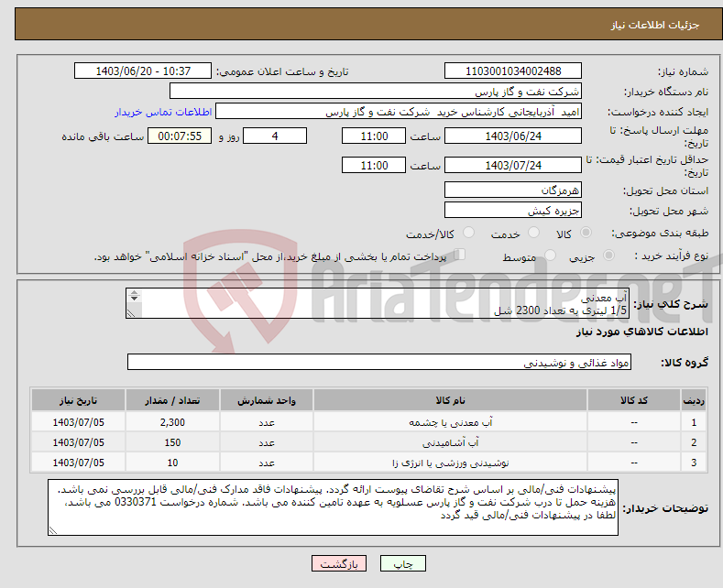The image size is (723, 588).
Task: Select the کالا/خدمت radio button
Action: pyautogui.click(x=468, y=233)
